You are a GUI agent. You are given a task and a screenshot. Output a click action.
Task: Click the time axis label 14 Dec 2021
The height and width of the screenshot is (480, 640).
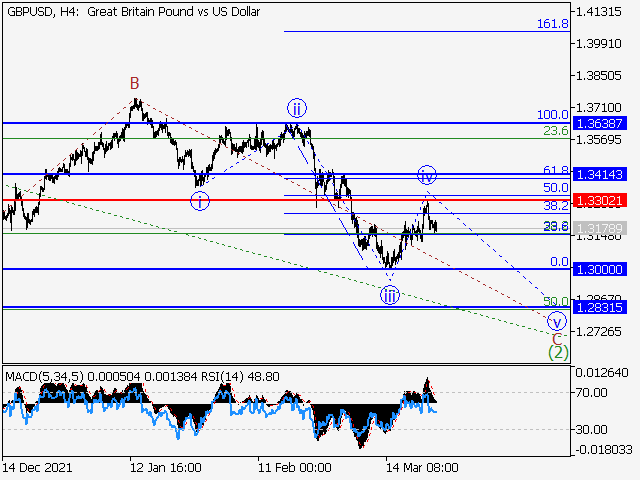pos(37,468)
